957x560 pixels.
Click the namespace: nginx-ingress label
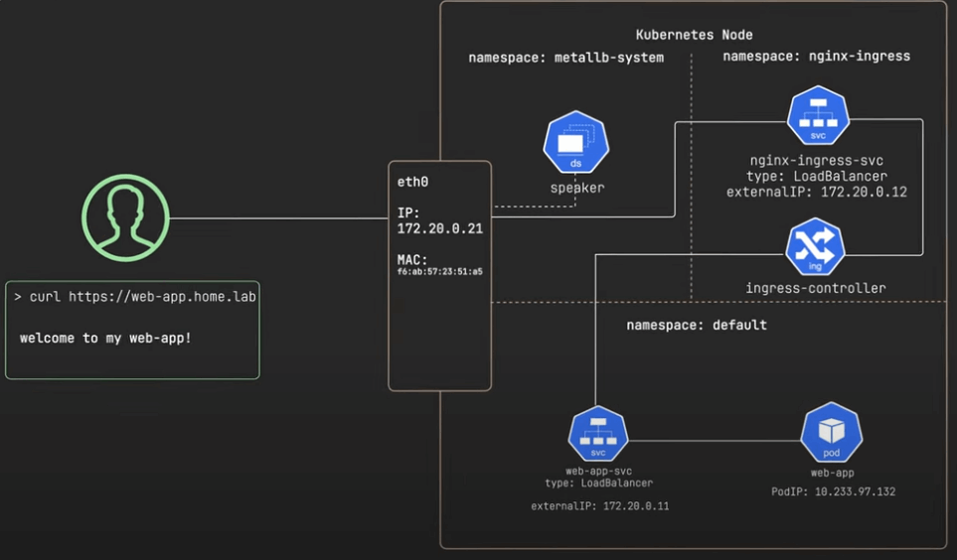point(816,57)
